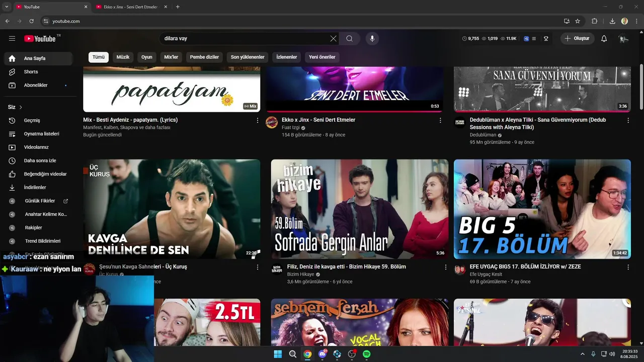Open Spotify from the taskbar
Screen dimensions: 644x362
point(367,354)
